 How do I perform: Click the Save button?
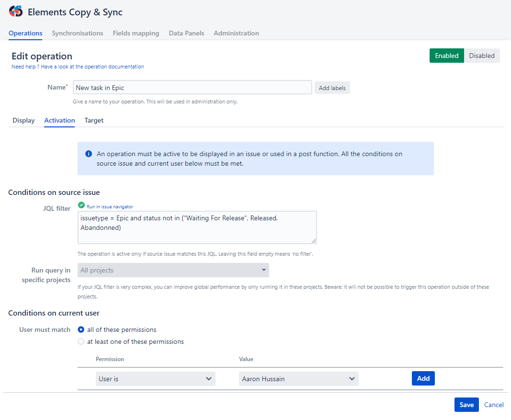[466, 405]
